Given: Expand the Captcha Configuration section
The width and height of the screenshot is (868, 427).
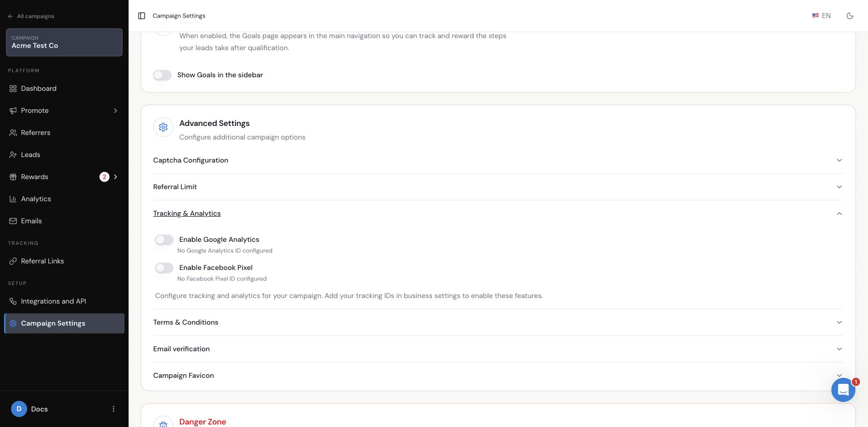Looking at the screenshot, I should pos(498,161).
